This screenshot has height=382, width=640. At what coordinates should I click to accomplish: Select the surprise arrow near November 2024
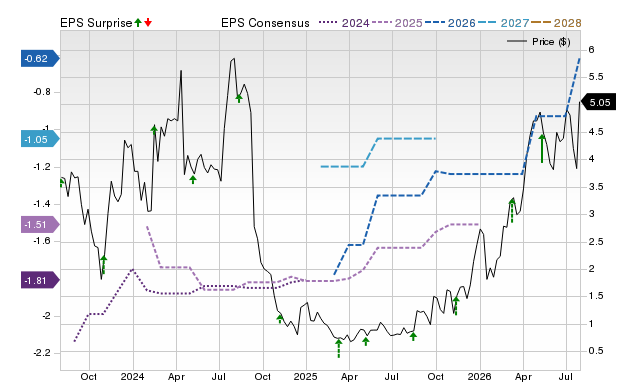point(280,319)
